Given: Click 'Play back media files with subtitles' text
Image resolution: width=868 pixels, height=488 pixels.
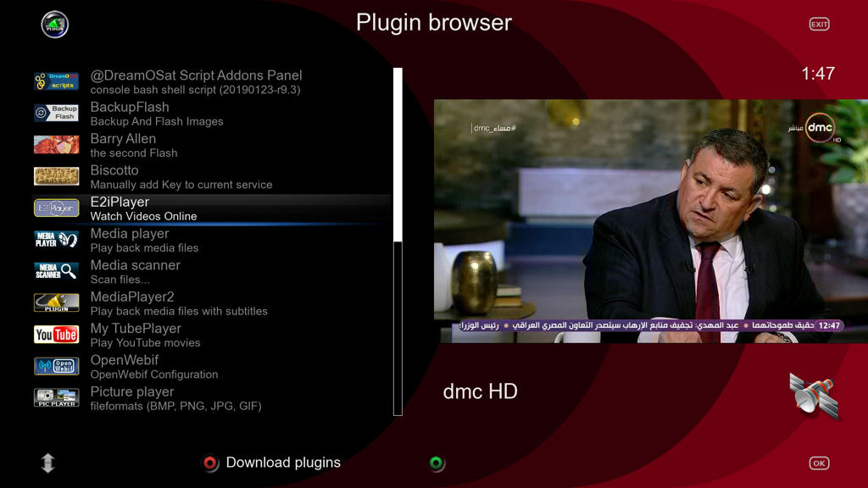Looking at the screenshot, I should click(179, 311).
